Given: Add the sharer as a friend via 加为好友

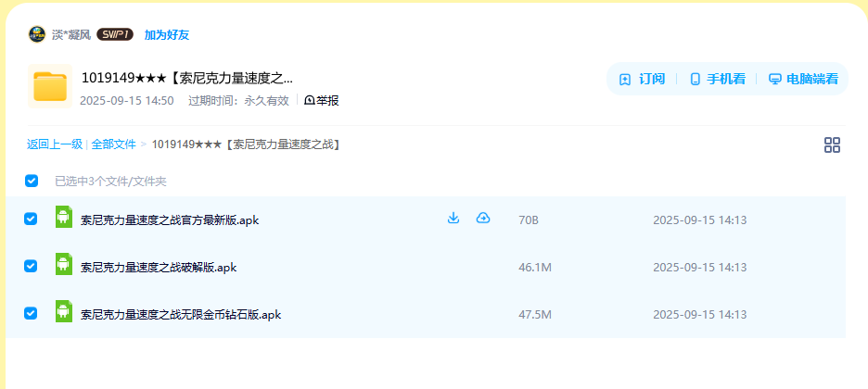Looking at the screenshot, I should [167, 35].
